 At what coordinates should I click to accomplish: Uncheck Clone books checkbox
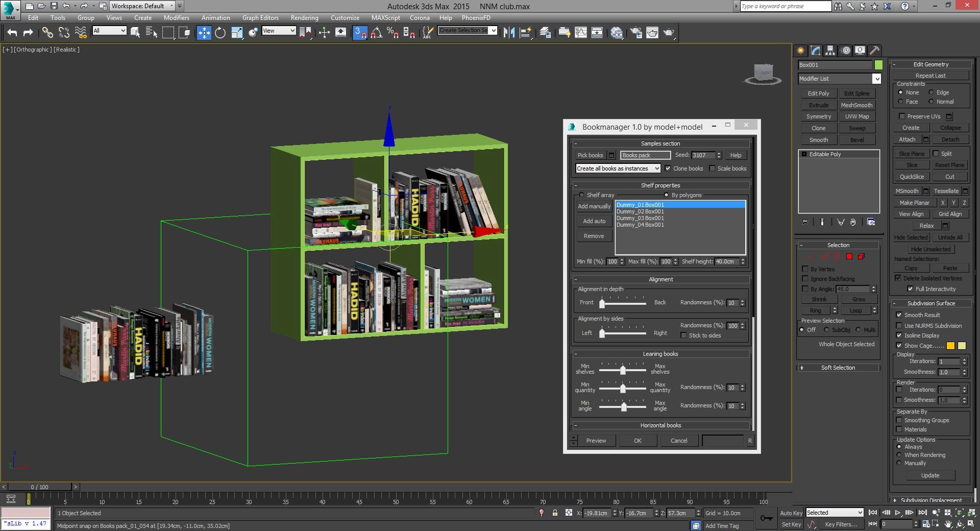point(668,168)
